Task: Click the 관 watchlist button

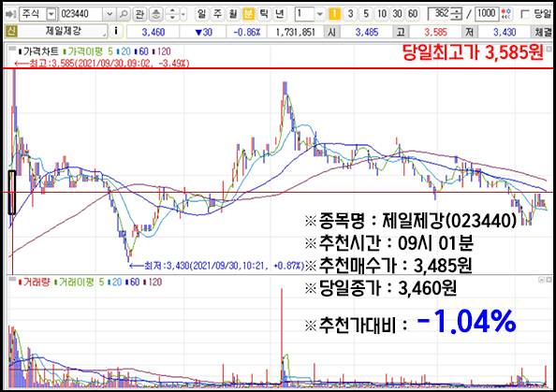Action: (x=139, y=14)
